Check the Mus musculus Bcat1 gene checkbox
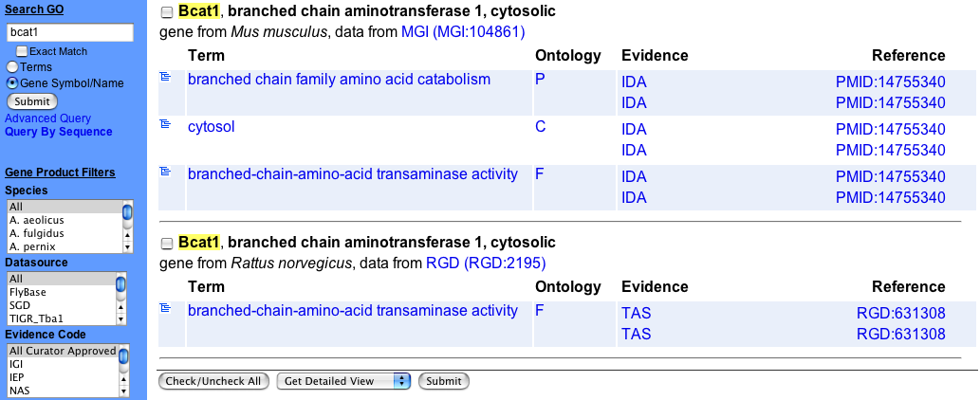This screenshot has height=400, width=980. pos(168,12)
